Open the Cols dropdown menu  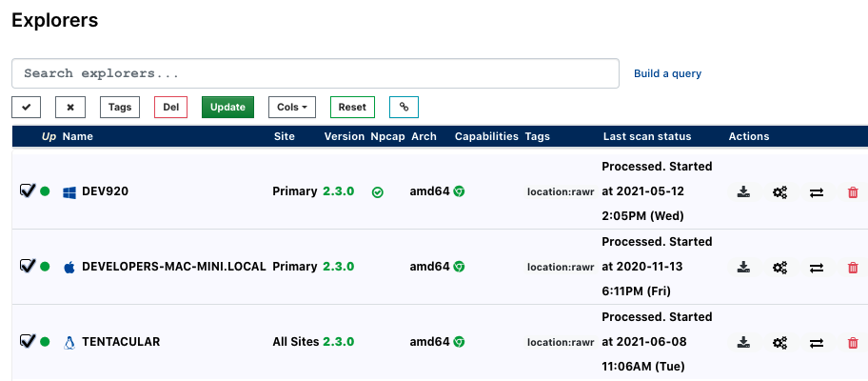(292, 108)
